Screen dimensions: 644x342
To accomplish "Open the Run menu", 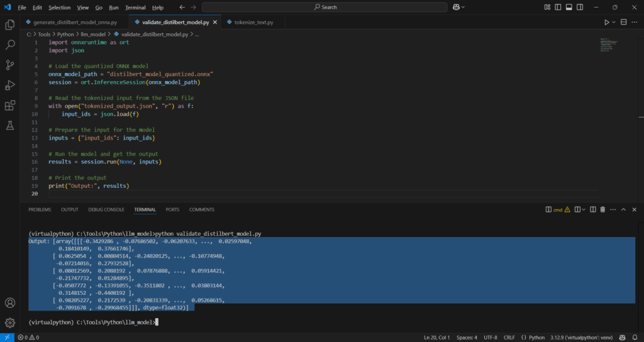I will pos(114,8).
